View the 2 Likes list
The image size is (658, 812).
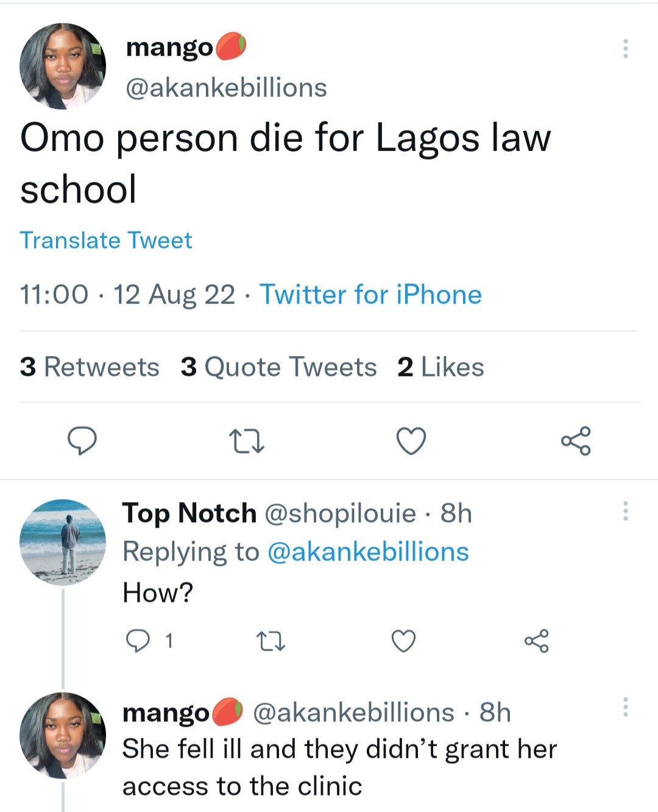pos(440,367)
